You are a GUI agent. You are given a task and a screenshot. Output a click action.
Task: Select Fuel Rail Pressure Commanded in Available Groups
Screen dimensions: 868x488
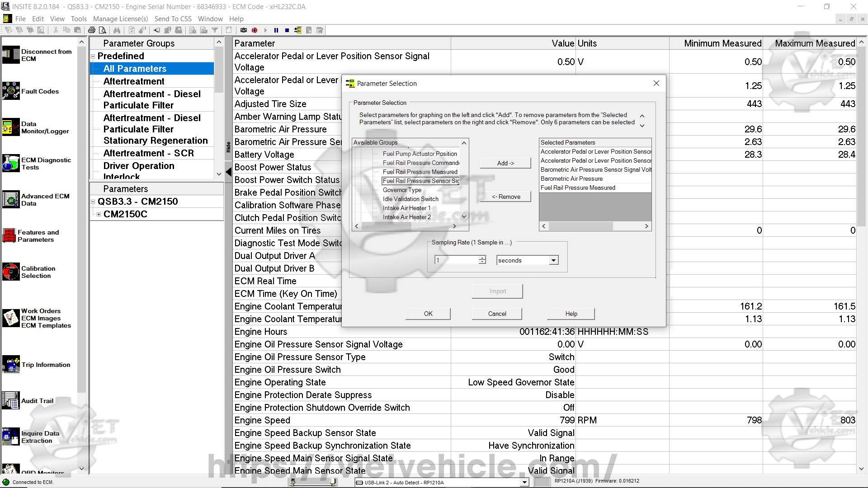click(420, 163)
